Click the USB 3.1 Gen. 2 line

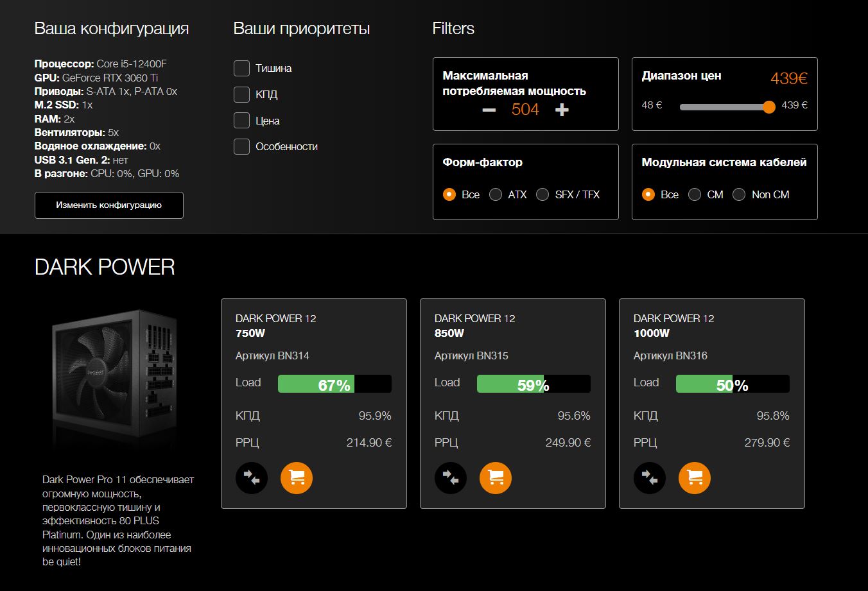82,160
